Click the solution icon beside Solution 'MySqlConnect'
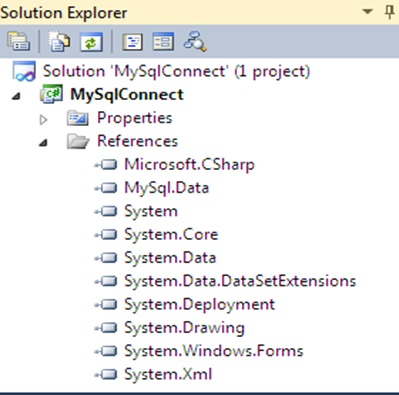The height and width of the screenshot is (395, 399). click(x=24, y=71)
